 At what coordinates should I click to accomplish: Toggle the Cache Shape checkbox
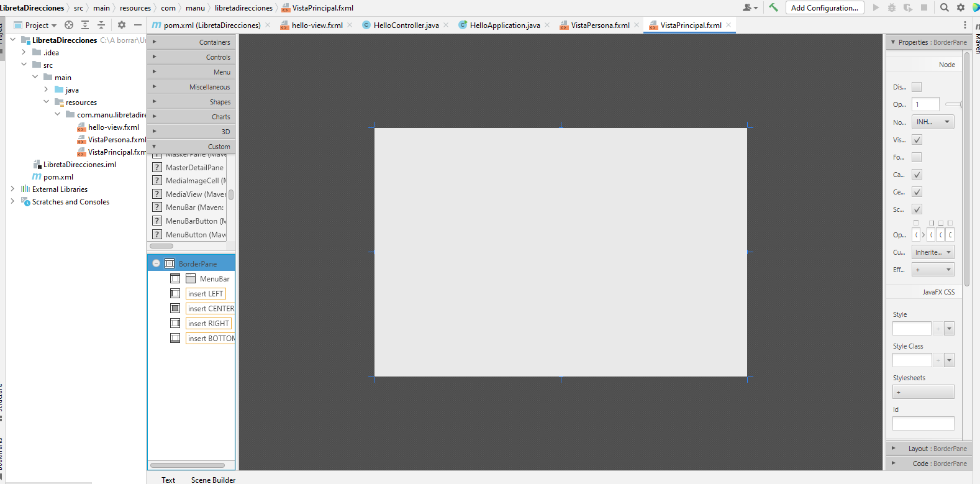(x=917, y=192)
